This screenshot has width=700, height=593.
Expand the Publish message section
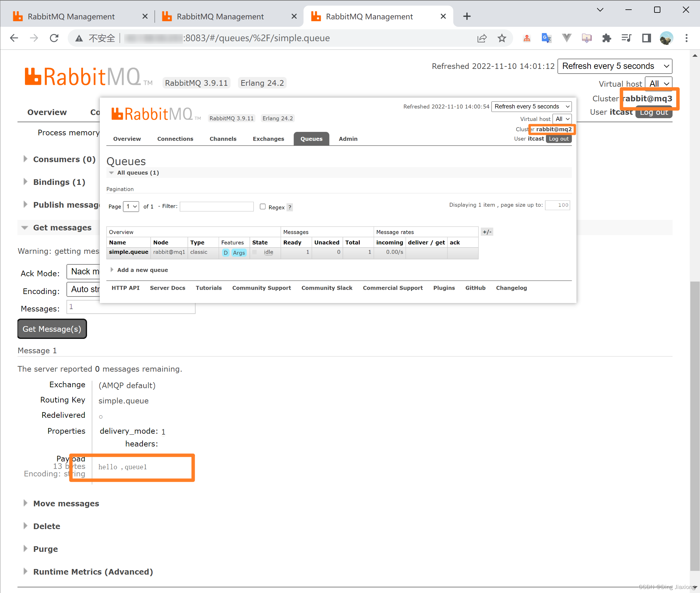tap(61, 205)
